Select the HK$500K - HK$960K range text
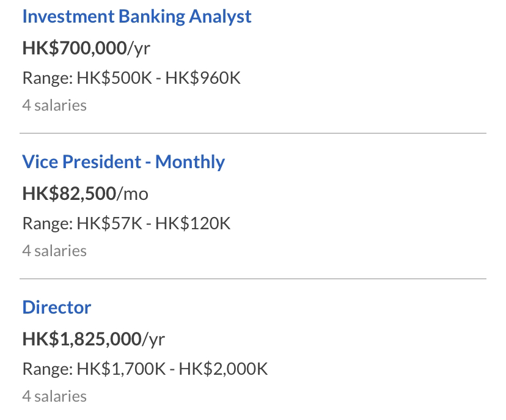Image resolution: width=506 pixels, height=420 pixels. click(x=158, y=78)
